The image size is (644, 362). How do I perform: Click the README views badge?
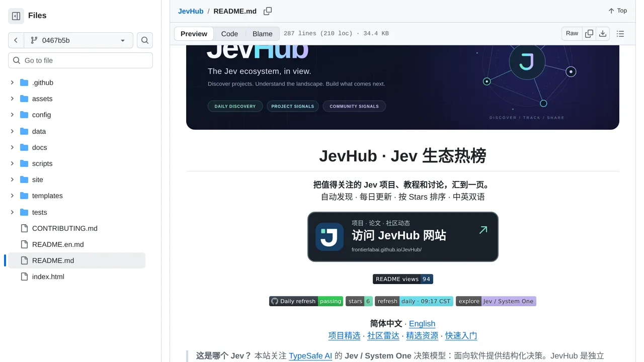403,279
